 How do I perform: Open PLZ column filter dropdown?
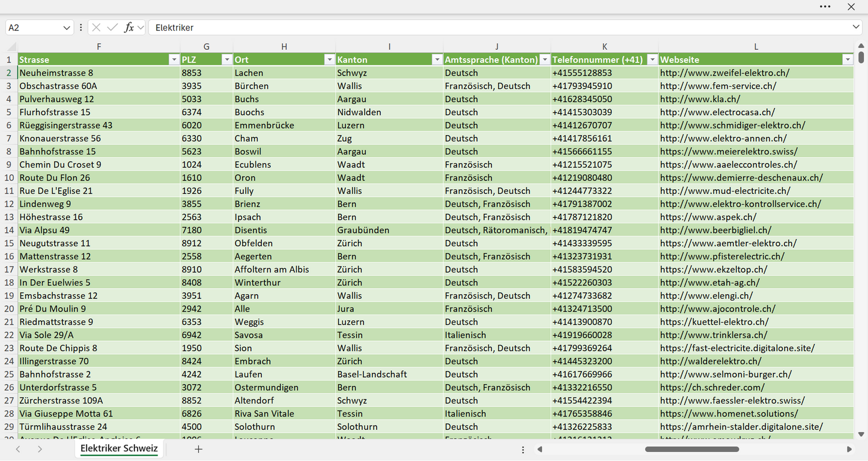point(226,59)
